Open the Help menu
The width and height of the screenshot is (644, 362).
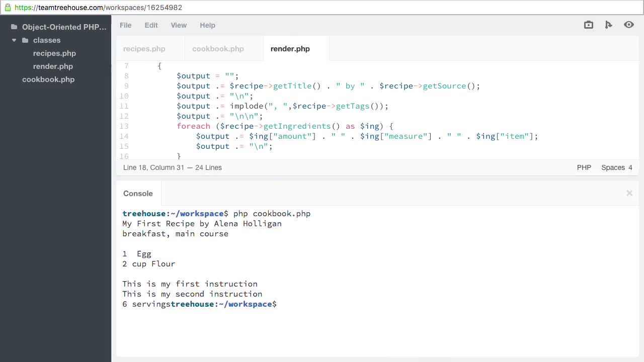207,25
